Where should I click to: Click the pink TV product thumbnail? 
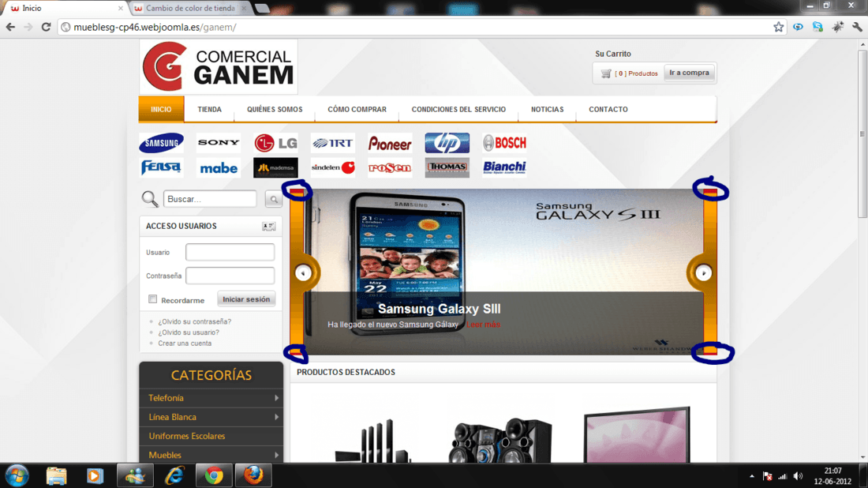pyautogui.click(x=637, y=435)
